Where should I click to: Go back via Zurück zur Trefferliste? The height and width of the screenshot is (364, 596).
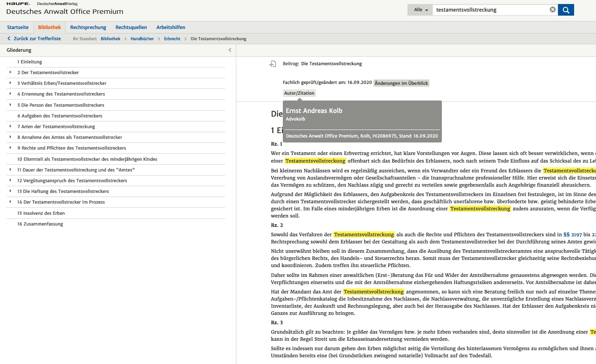point(34,39)
